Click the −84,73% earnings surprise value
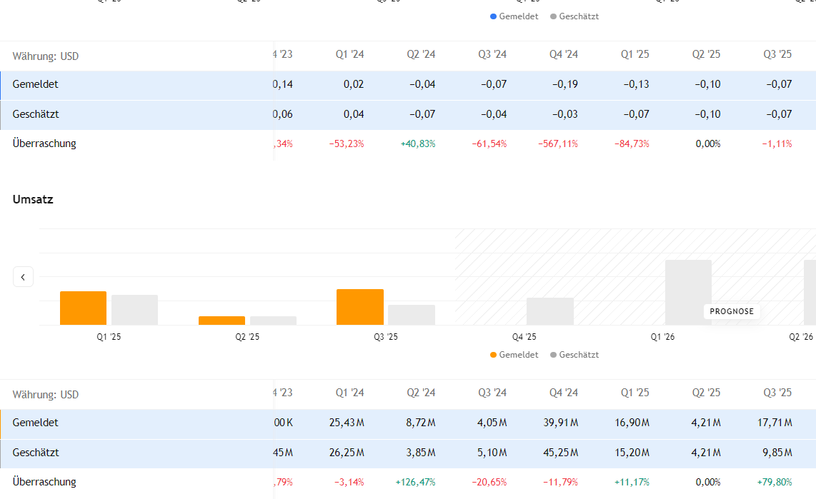This screenshot has height=504, width=816. pyautogui.click(x=632, y=143)
